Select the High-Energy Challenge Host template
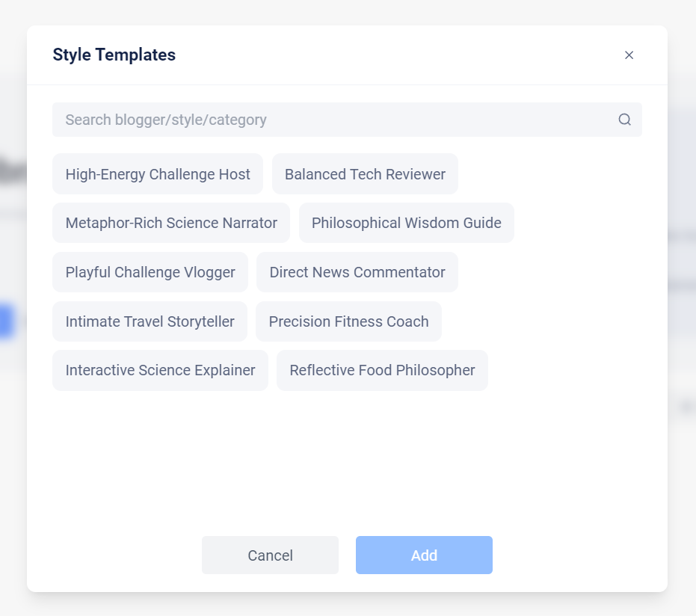Viewport: 696px width, 616px height. pyautogui.click(x=158, y=173)
